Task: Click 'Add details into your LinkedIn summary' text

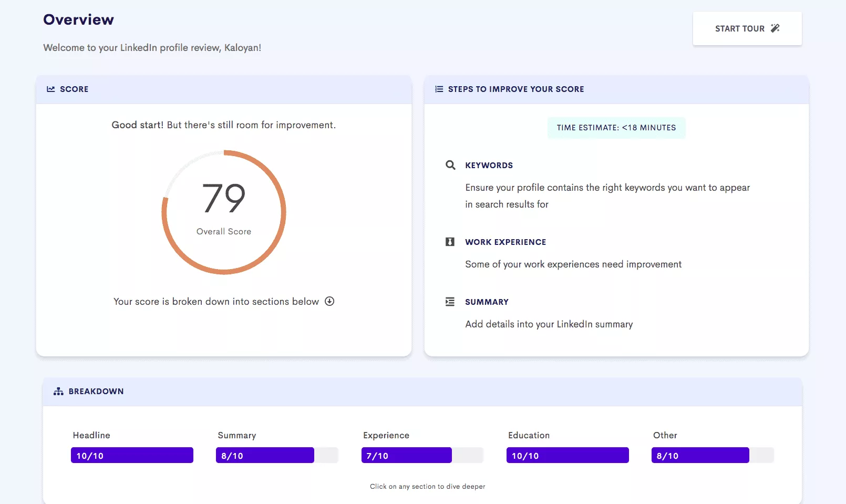Action: pos(549,324)
